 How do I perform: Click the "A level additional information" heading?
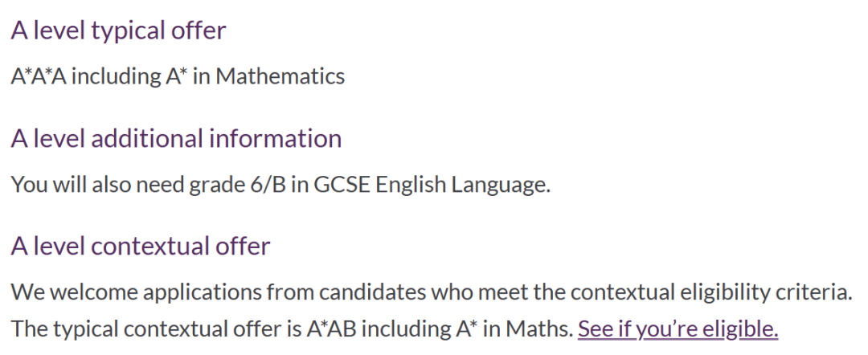tap(176, 138)
